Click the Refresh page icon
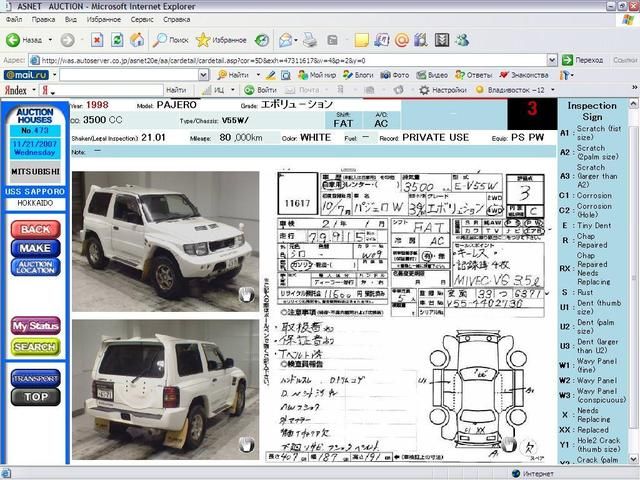 (x=117, y=40)
